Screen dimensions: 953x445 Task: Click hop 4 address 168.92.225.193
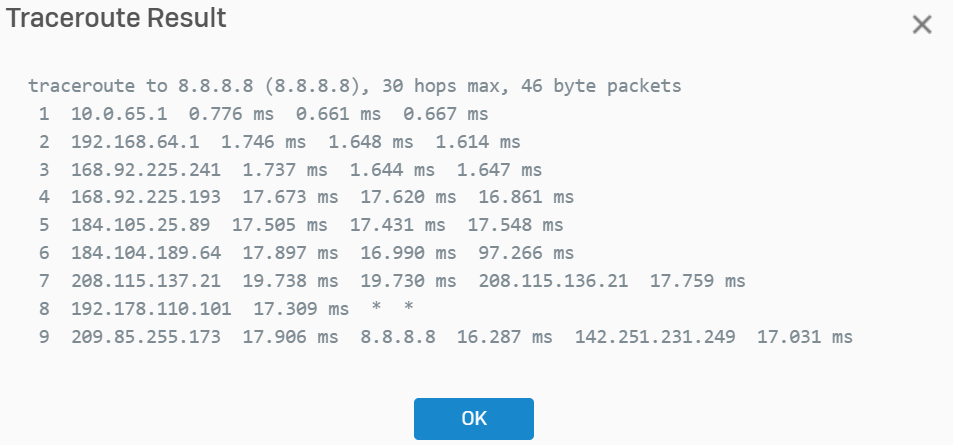pos(146,197)
